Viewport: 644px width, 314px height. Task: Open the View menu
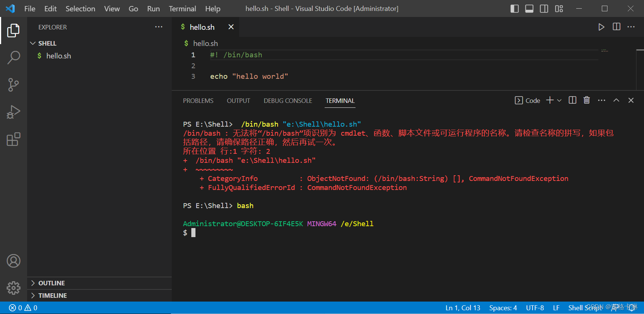pyautogui.click(x=112, y=9)
